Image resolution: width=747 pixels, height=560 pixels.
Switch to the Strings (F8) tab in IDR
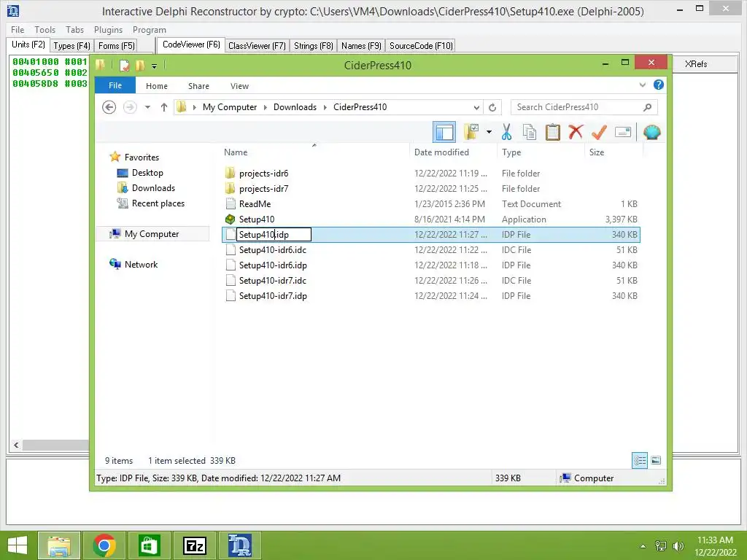point(313,46)
